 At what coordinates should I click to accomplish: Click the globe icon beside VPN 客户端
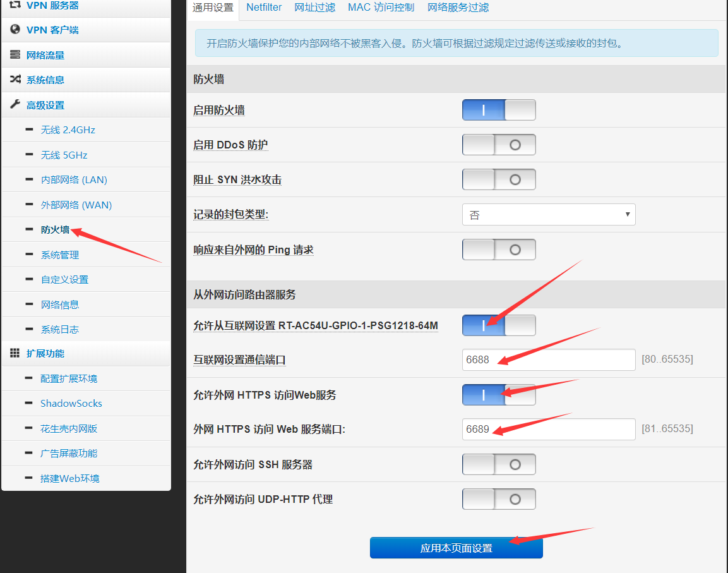pos(15,29)
